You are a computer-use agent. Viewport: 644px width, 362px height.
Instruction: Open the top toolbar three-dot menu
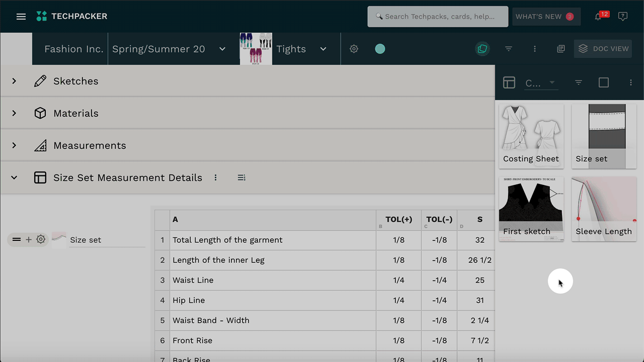534,49
